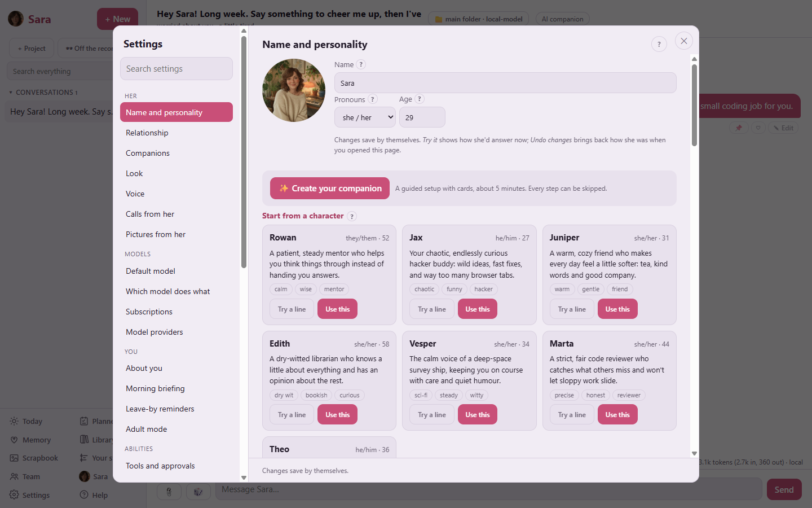Image resolution: width=812 pixels, height=508 pixels.
Task: Click content scrollbar down arrow
Action: [694, 453]
